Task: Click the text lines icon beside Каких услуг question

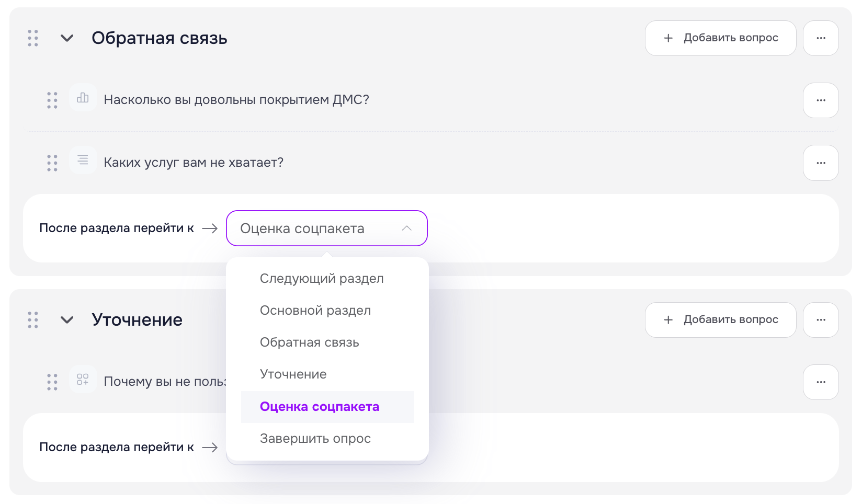Action: click(x=83, y=160)
